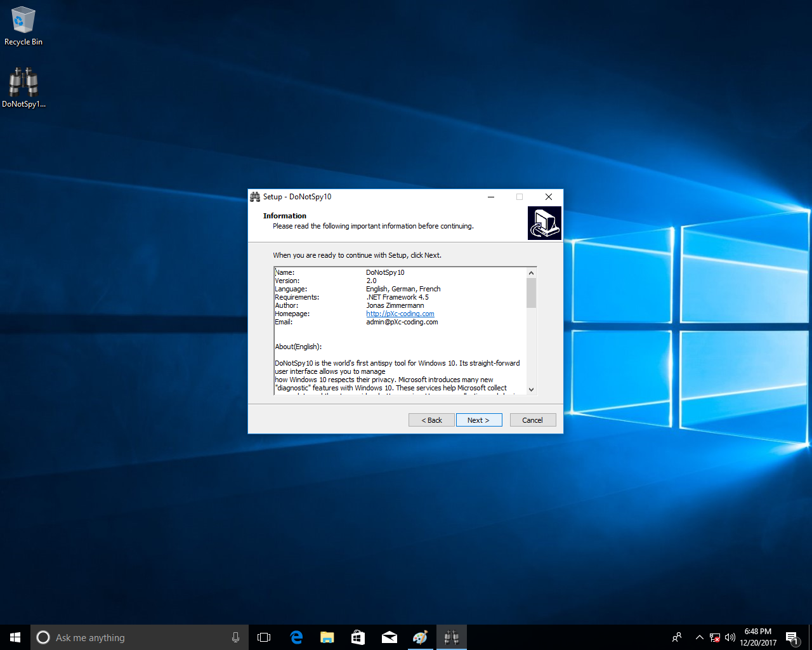Launch Microsoft Edge from the taskbar
This screenshot has width=812, height=650.
tap(296, 637)
